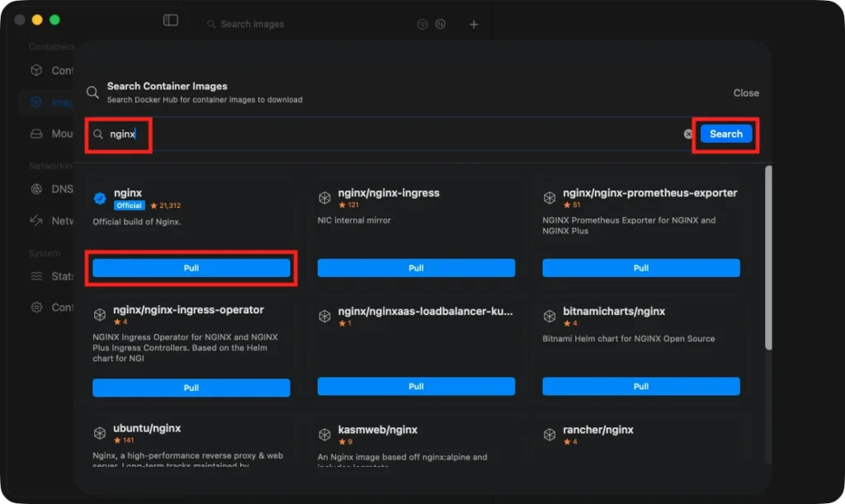Click the Search button
The height and width of the screenshot is (504, 845).
pyautogui.click(x=725, y=134)
